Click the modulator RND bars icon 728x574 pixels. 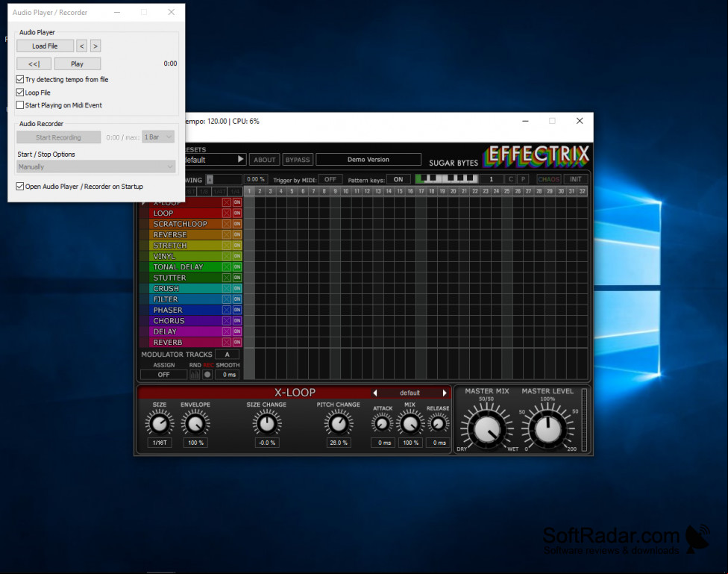coord(195,375)
